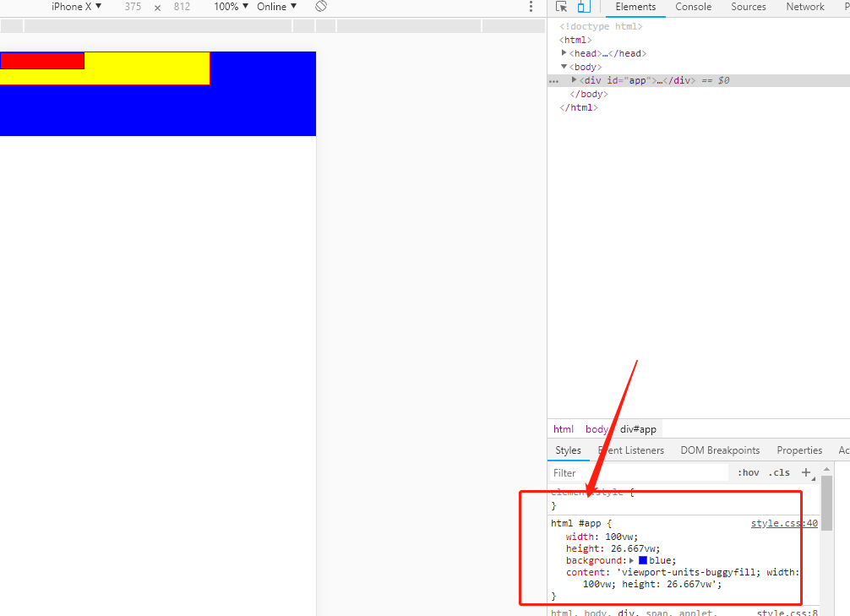Click the blue color swatch in styles

pyautogui.click(x=643, y=560)
